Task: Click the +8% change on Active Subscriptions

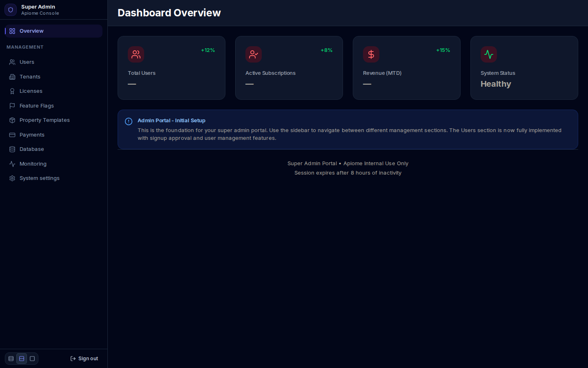Action: 327,50
